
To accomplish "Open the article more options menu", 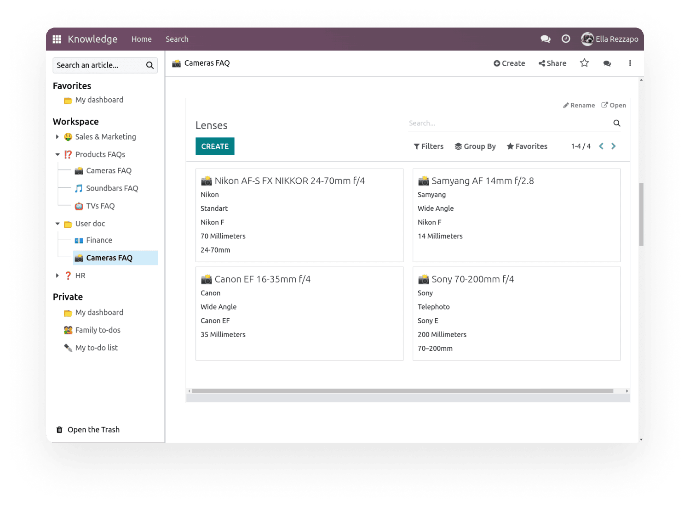I will point(630,63).
